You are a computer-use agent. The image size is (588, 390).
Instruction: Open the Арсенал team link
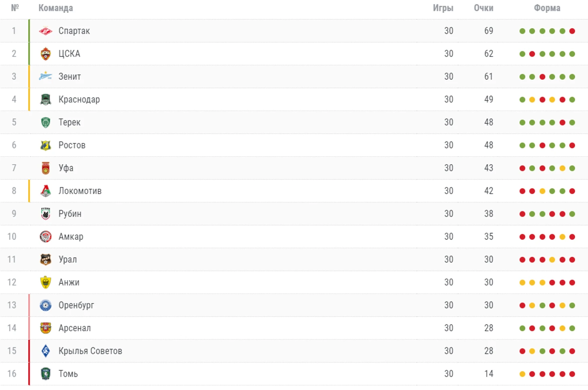[75, 328]
